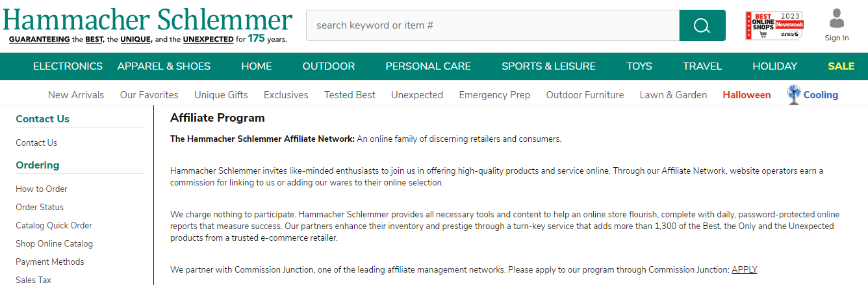Browse the Tested Best collection
The height and width of the screenshot is (285, 868).
tap(350, 95)
